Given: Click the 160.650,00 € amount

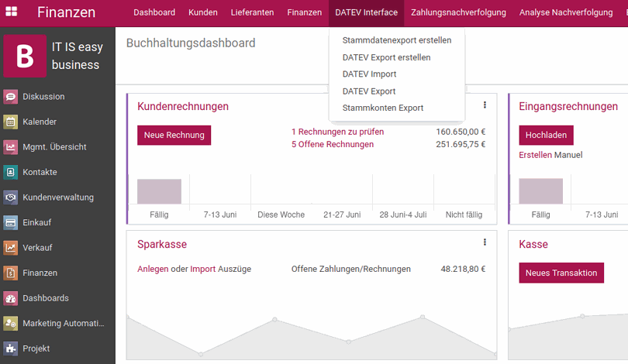Looking at the screenshot, I should pyautogui.click(x=461, y=132).
